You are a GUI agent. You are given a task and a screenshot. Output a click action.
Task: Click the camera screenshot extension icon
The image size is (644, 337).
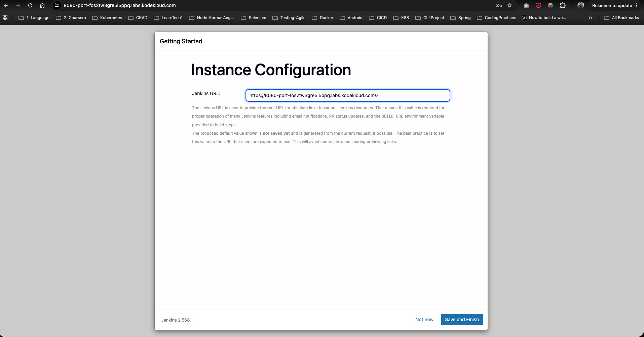tap(526, 5)
